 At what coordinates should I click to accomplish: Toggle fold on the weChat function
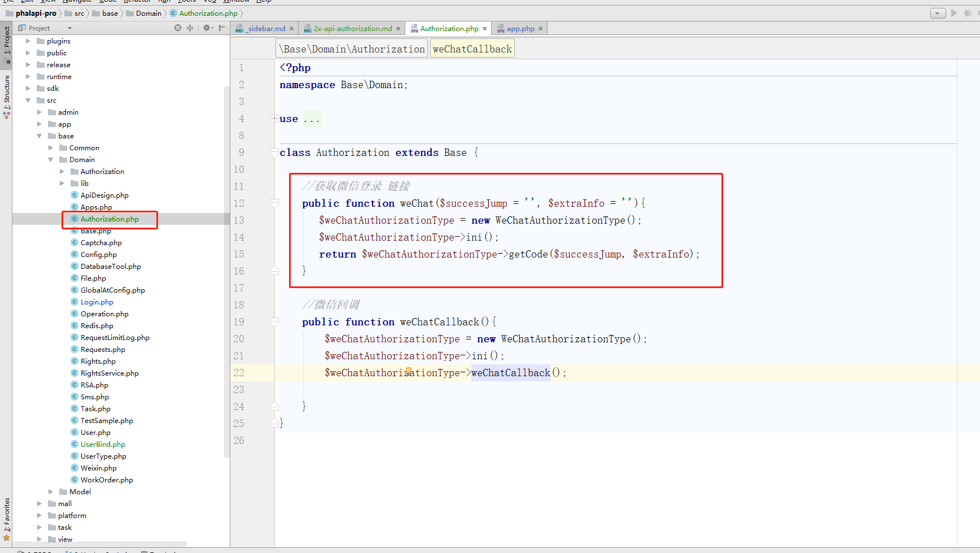(x=274, y=203)
